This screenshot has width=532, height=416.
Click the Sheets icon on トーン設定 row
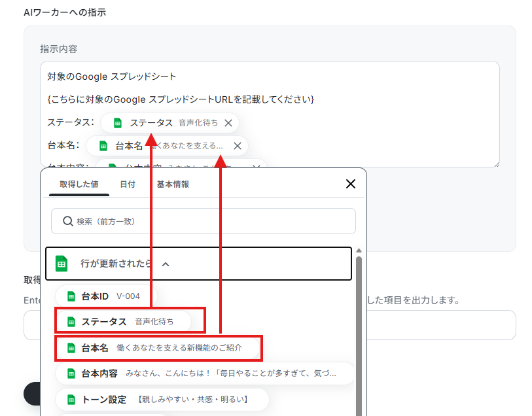[x=71, y=400]
